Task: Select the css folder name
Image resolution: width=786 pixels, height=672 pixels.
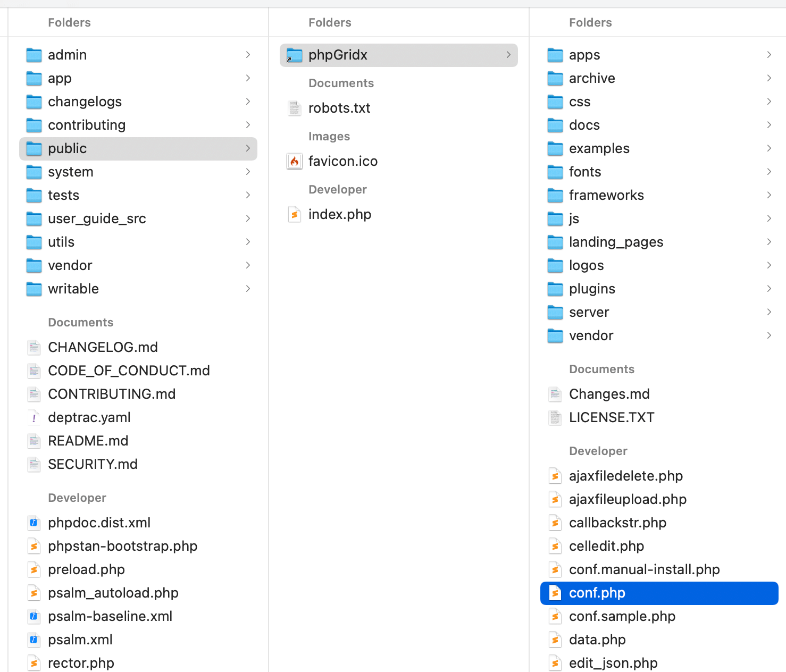Action: (580, 102)
